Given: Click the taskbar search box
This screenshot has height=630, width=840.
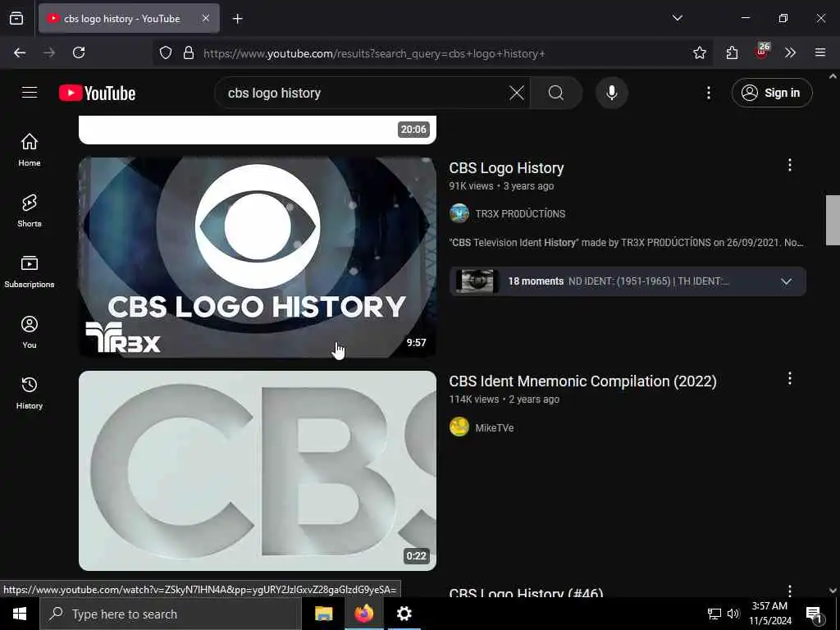Looking at the screenshot, I should (171, 614).
